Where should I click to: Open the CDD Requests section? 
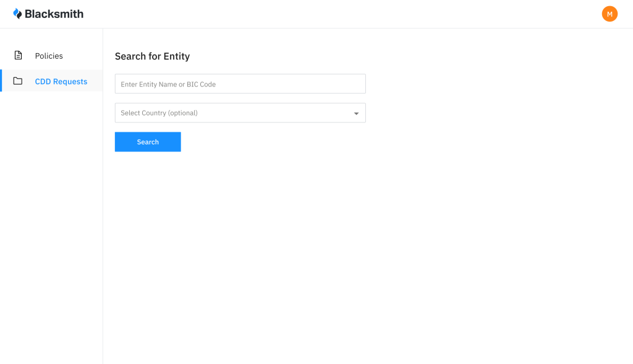pos(61,81)
